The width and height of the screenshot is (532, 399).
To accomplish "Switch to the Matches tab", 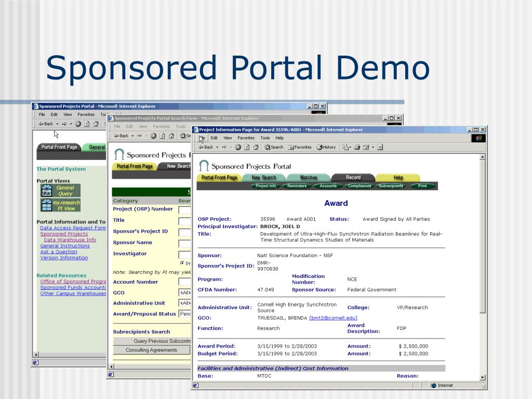I will (309, 178).
